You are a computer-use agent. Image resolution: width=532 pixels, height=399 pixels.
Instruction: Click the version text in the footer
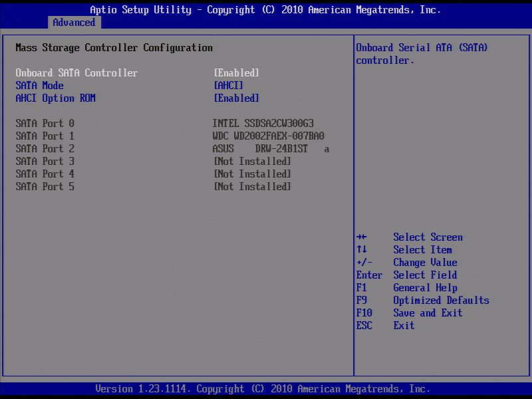coord(266,388)
